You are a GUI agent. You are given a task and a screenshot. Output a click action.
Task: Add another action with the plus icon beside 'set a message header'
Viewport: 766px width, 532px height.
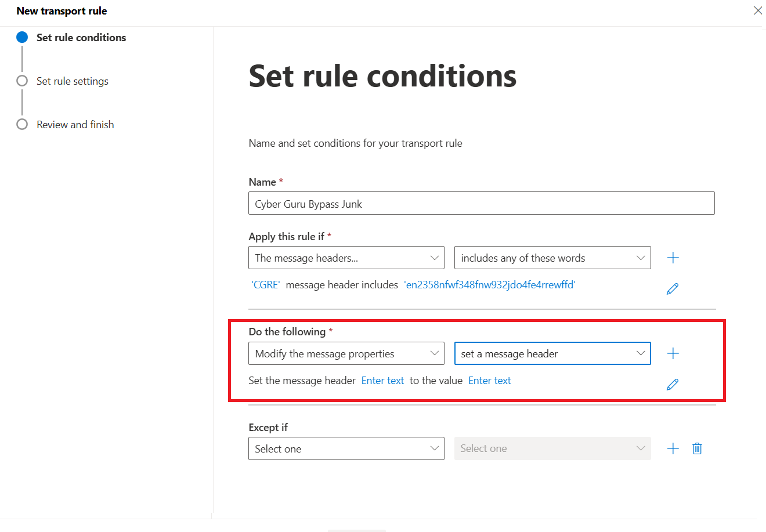(673, 353)
